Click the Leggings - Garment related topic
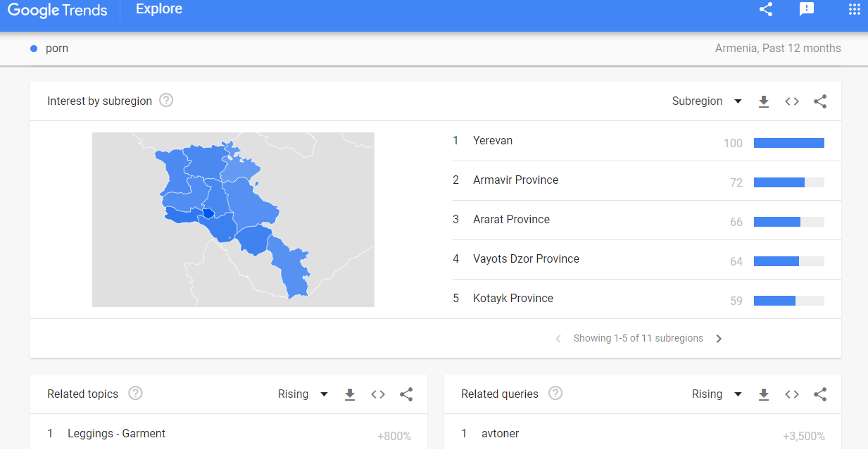The width and height of the screenshot is (868, 450). [x=116, y=434]
